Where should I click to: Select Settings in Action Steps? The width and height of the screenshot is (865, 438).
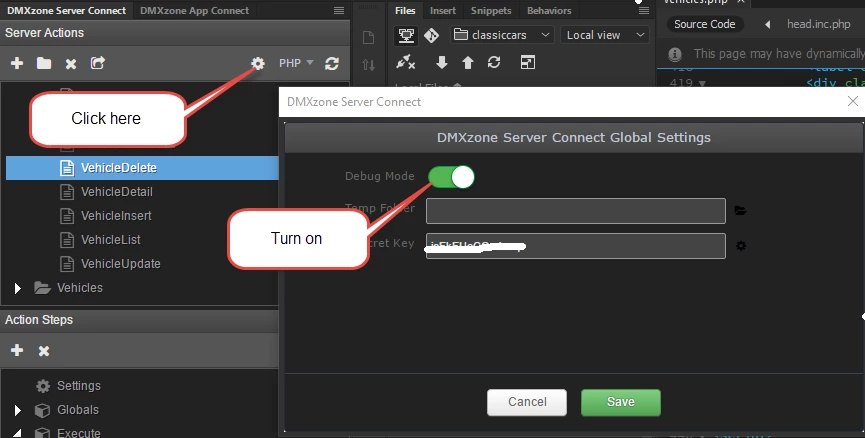coord(79,386)
